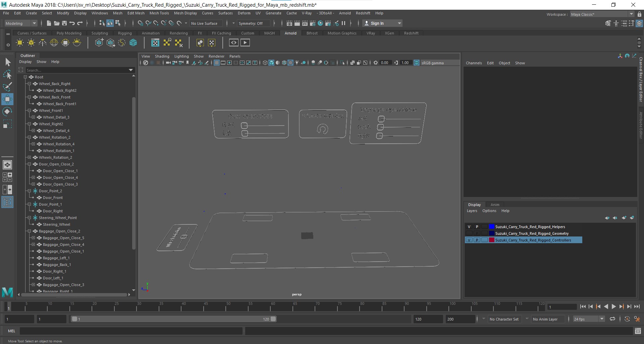This screenshot has width=644, height=344.
Task: Activate the Lasso select tool
Action: 7,74
